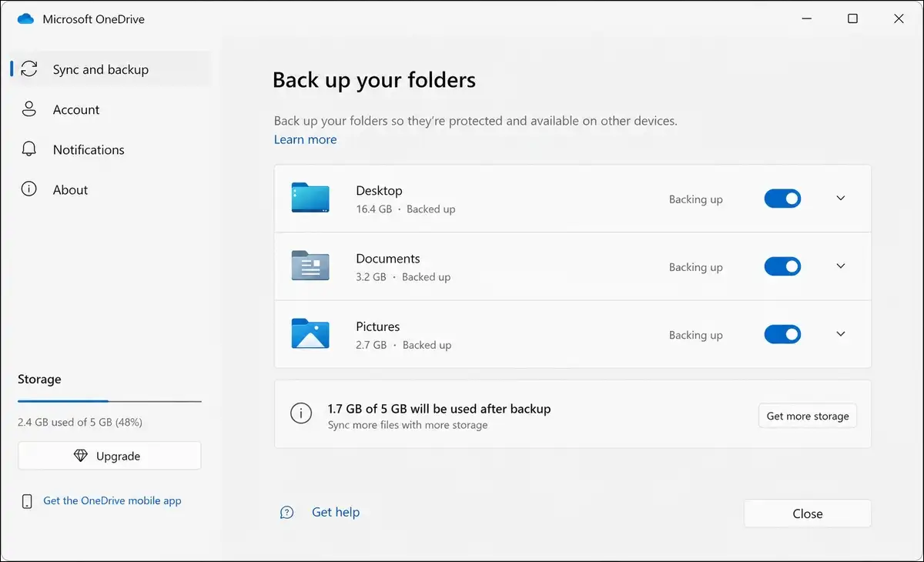
Task: Click the Get help link
Action: tap(336, 512)
